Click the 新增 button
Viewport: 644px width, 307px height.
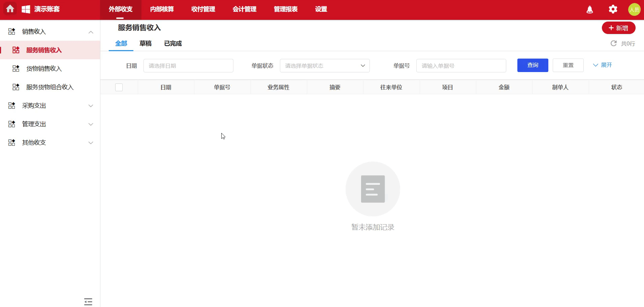(618, 28)
